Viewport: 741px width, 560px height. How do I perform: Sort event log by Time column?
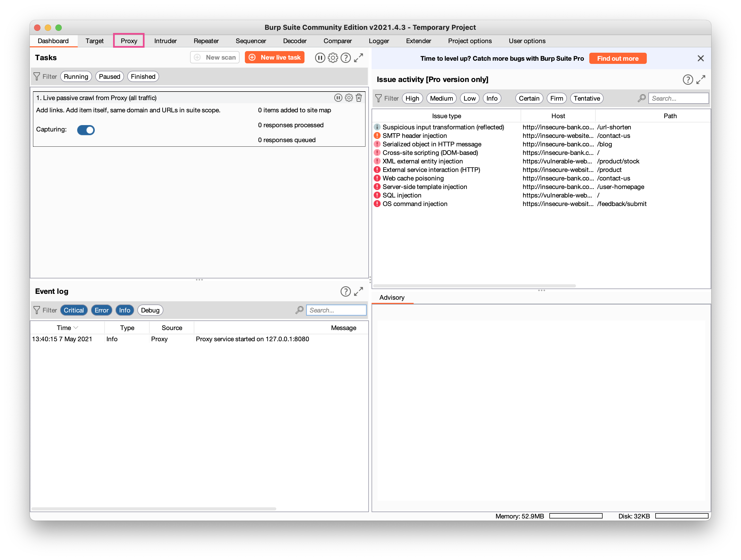[67, 328]
